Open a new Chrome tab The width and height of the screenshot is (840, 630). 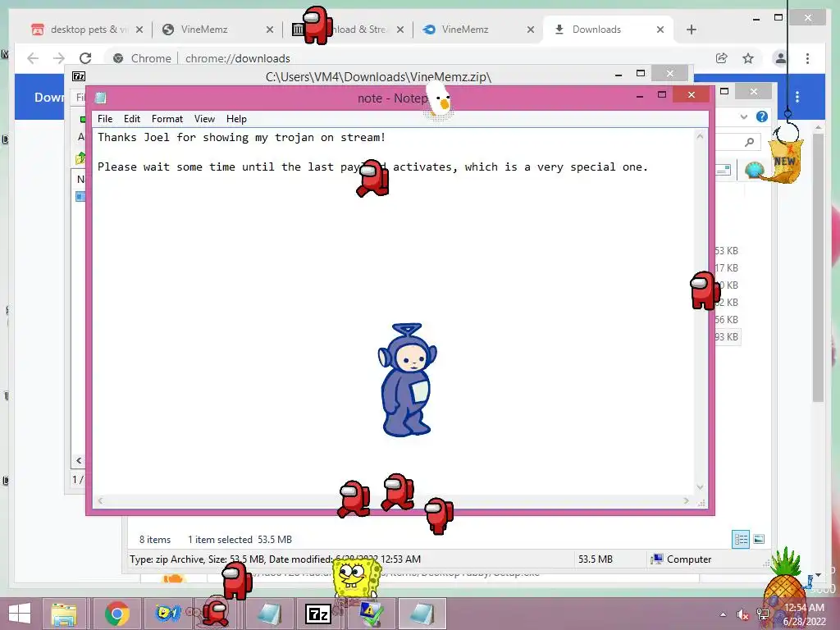[x=691, y=30]
